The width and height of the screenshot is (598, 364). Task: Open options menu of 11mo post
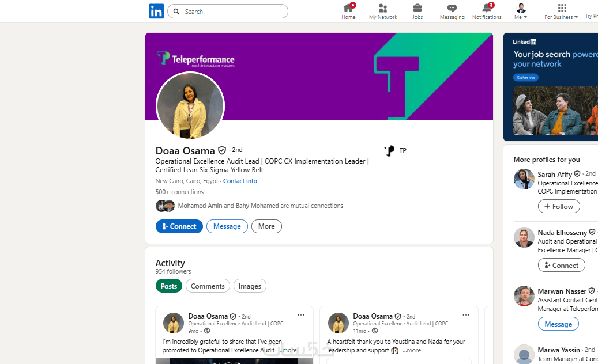466,315
